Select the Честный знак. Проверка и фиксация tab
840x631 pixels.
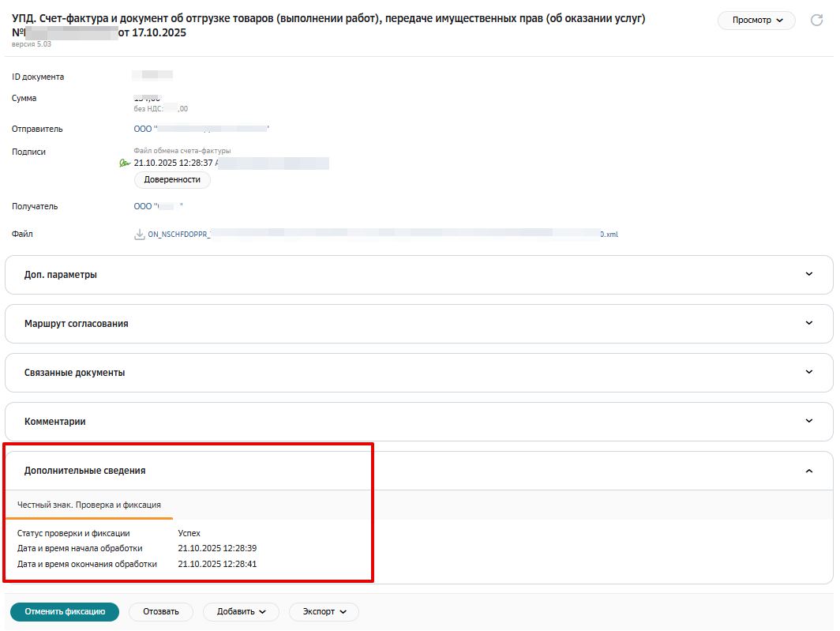coord(89,505)
